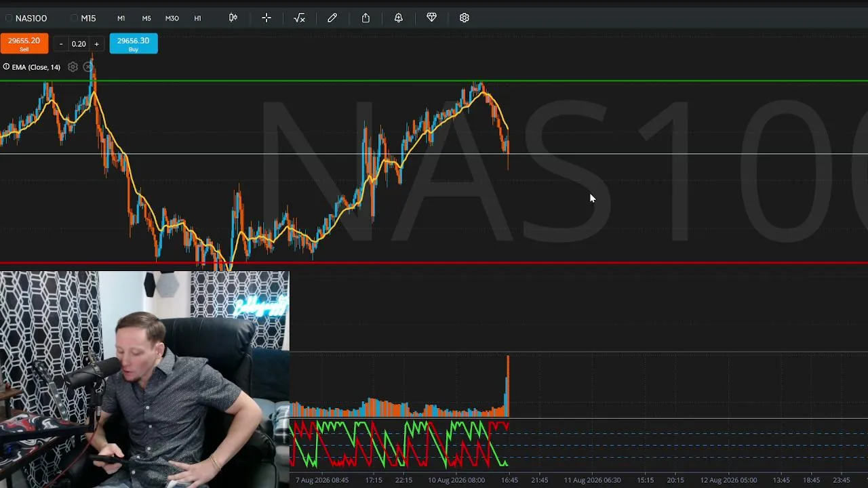The width and height of the screenshot is (868, 488).
Task: Click the EMA (Close, 14) indicator label
Action: click(36, 67)
